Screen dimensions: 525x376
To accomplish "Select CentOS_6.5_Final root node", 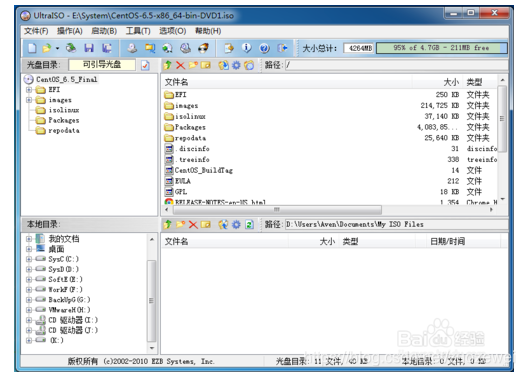I will tap(66, 80).
